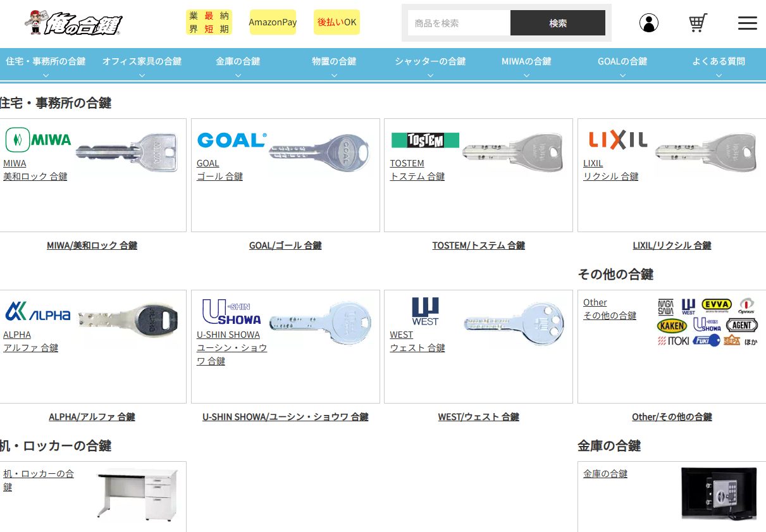Expand the 金庫の合鍵 dropdown menu
Image resolution: width=766 pixels, height=532 pixels.
[x=238, y=65]
